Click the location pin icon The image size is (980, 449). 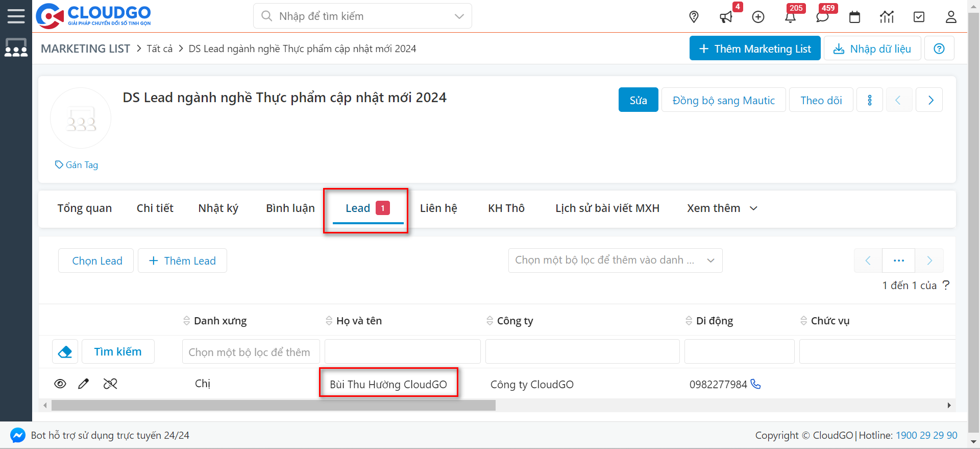point(694,17)
